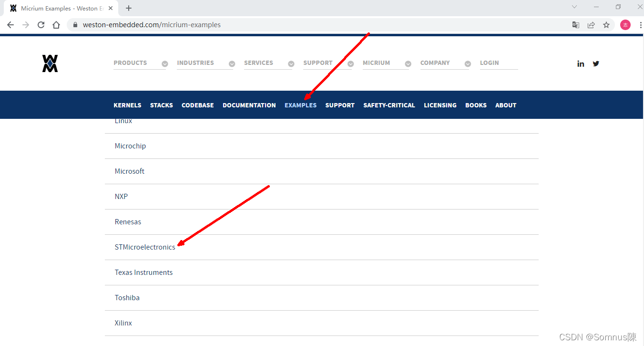Screen dimensions: 644x346
Task: Go to KERNELS in blue navbar
Action: pyautogui.click(x=127, y=105)
